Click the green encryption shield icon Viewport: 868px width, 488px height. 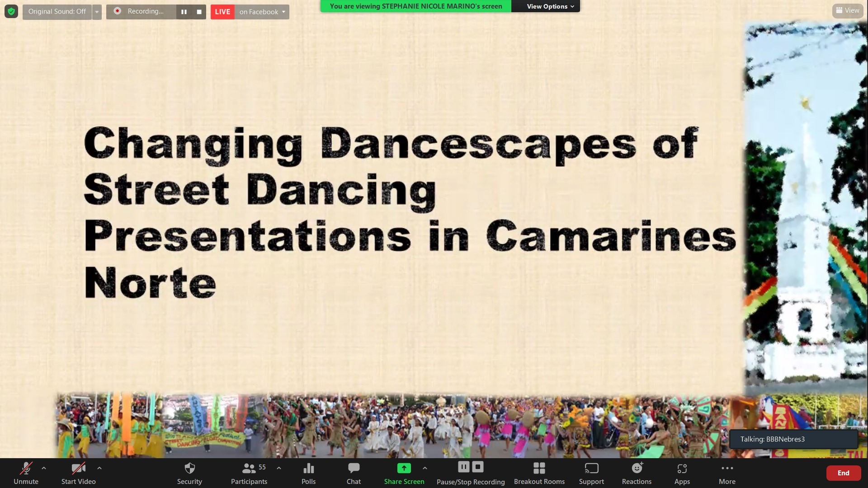[x=11, y=11]
